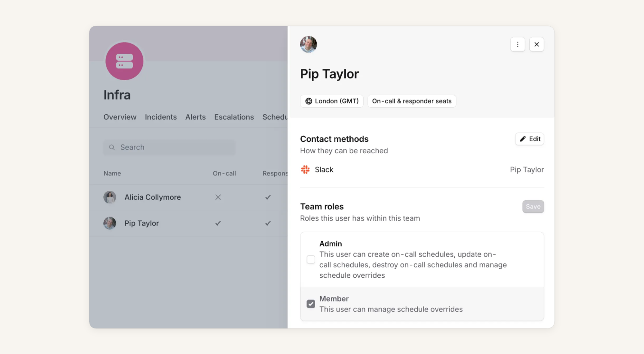Image resolution: width=644 pixels, height=354 pixels.
Task: Switch to the Overview tab
Action: (120, 117)
